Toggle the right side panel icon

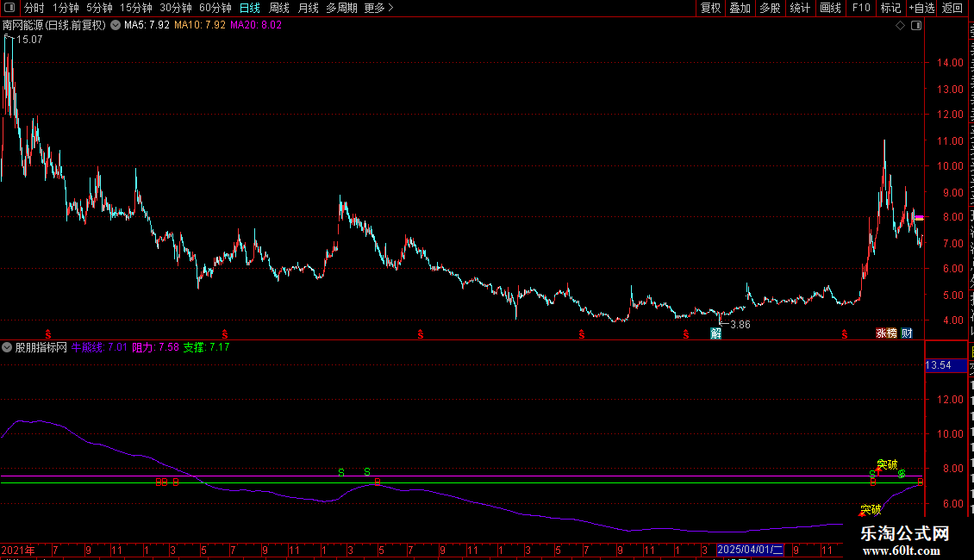[x=916, y=26]
